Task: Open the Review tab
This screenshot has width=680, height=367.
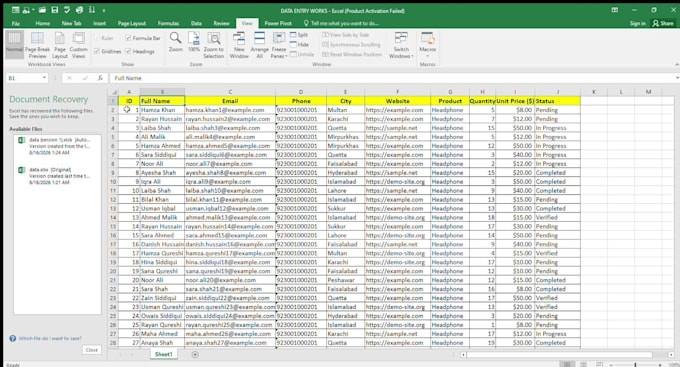Action: click(x=221, y=23)
